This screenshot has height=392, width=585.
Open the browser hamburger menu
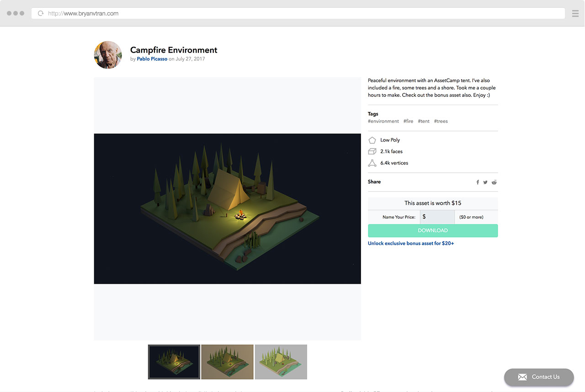(575, 14)
